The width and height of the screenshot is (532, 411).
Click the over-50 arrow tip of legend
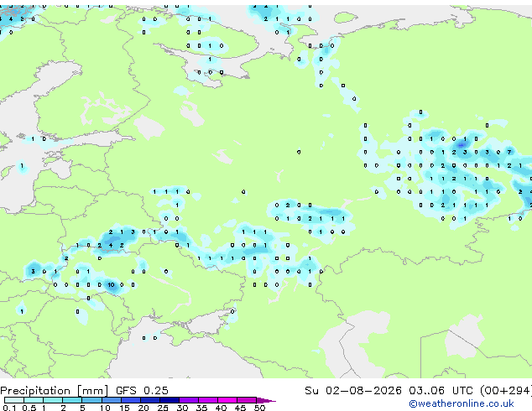(266, 400)
